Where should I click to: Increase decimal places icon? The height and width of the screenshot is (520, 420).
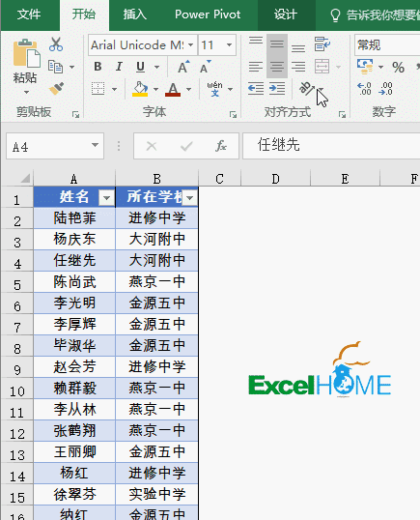(x=365, y=89)
